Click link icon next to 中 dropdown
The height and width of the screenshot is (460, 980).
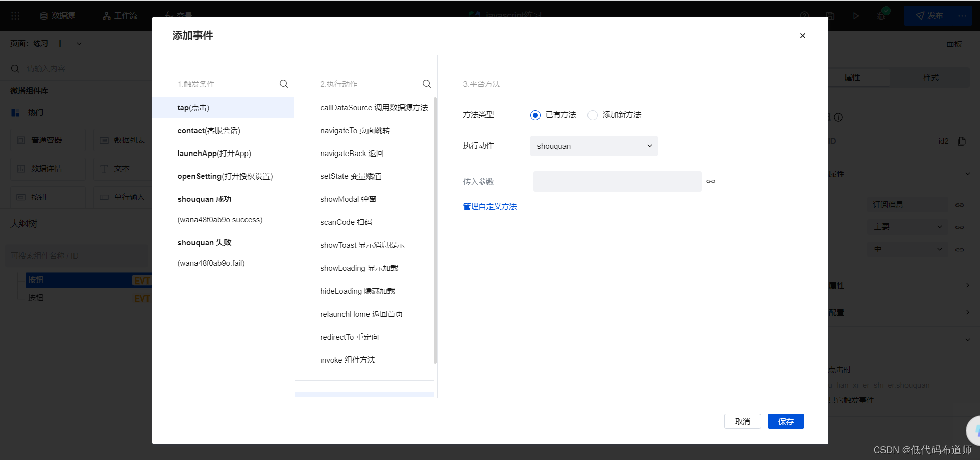960,250
